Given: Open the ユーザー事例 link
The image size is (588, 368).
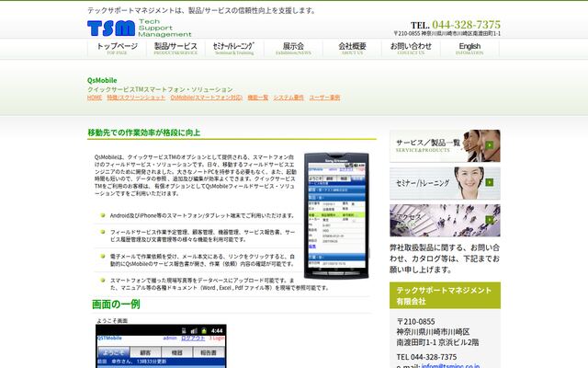Looking at the screenshot, I should [x=324, y=98].
